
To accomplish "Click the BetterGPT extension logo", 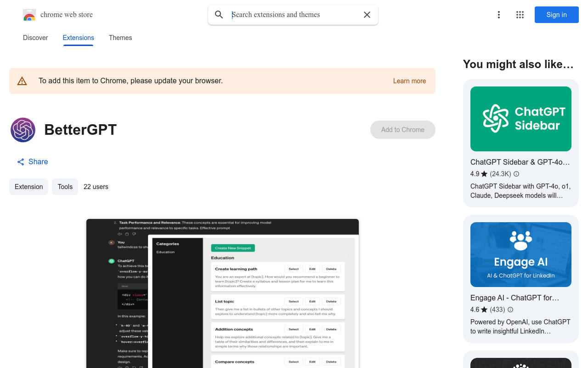I will (x=23, y=130).
